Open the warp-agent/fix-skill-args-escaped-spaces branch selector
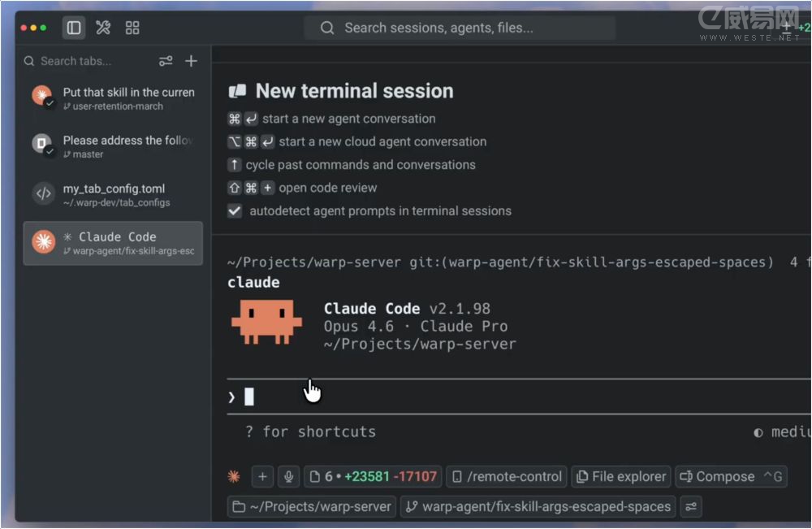This screenshot has width=812, height=529. 538,506
